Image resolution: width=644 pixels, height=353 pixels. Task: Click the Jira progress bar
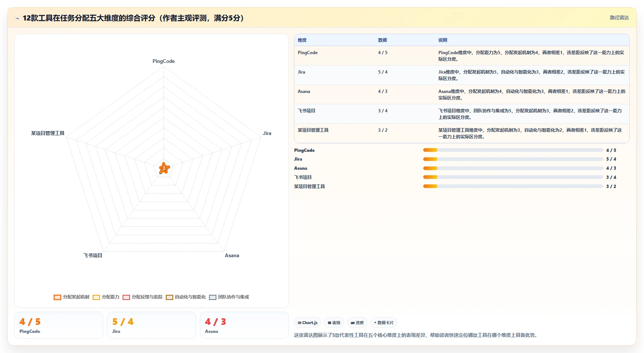click(x=513, y=159)
